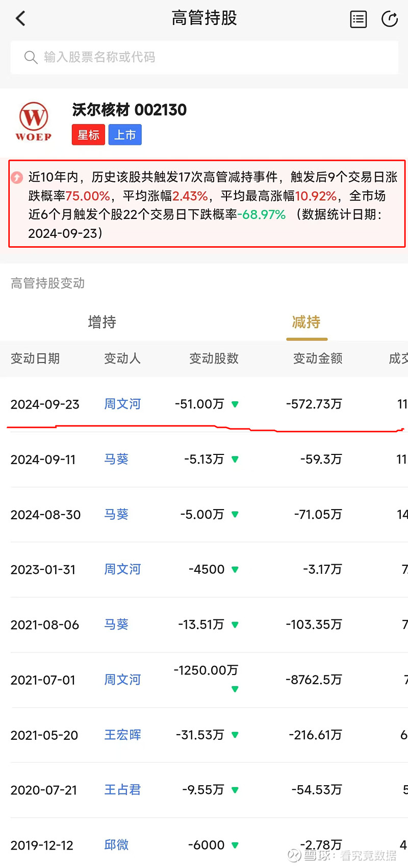Focus the stock name or code search field
408x868 pixels.
(x=204, y=57)
